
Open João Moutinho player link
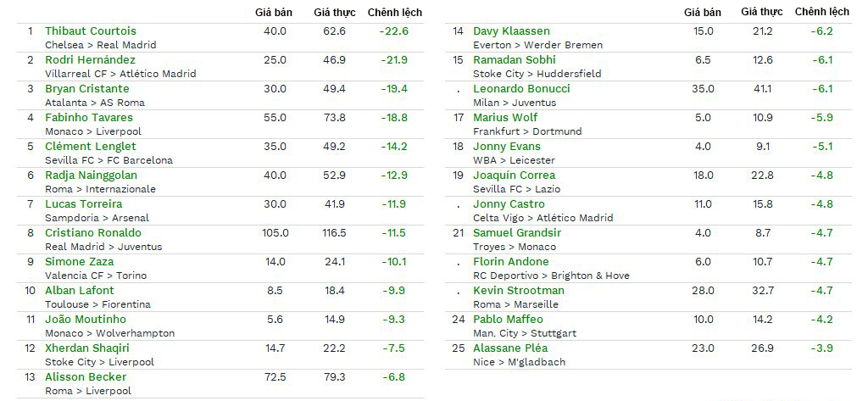click(86, 319)
